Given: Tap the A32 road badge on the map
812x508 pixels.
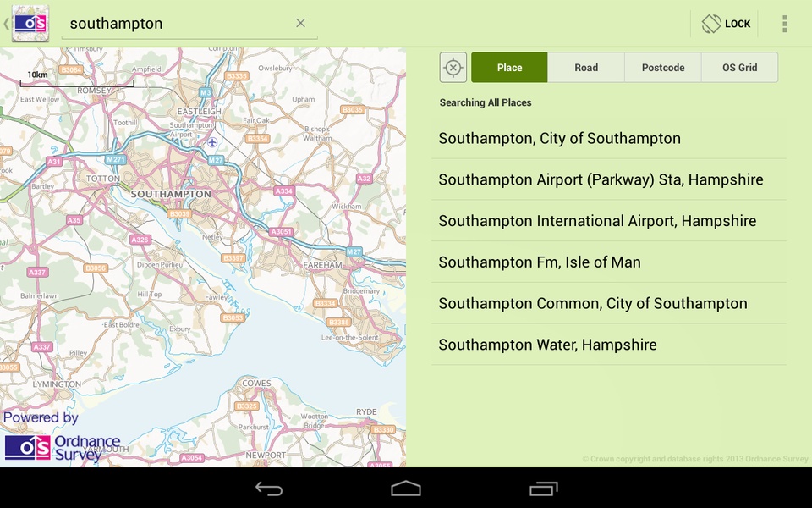Looking at the screenshot, I should (x=364, y=179).
